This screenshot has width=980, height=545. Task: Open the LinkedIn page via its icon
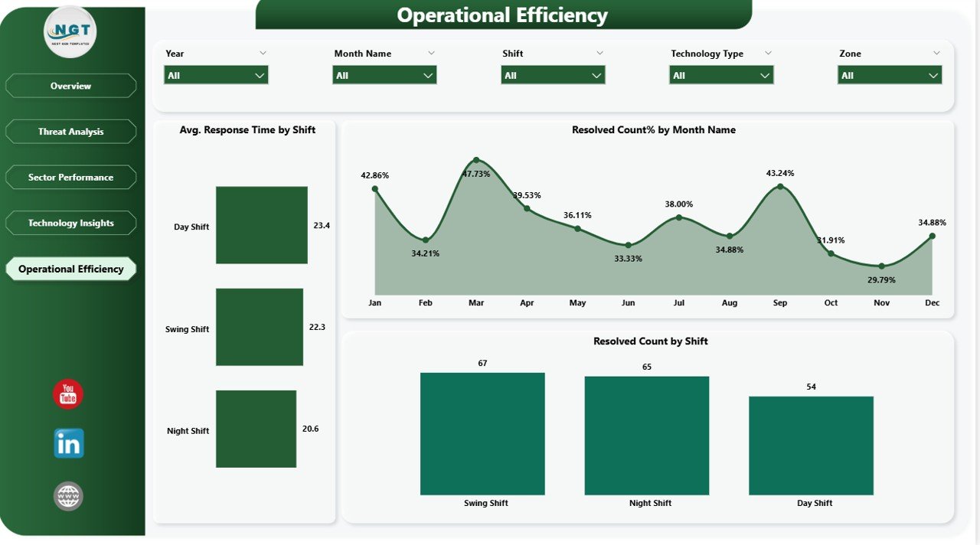pos(67,444)
